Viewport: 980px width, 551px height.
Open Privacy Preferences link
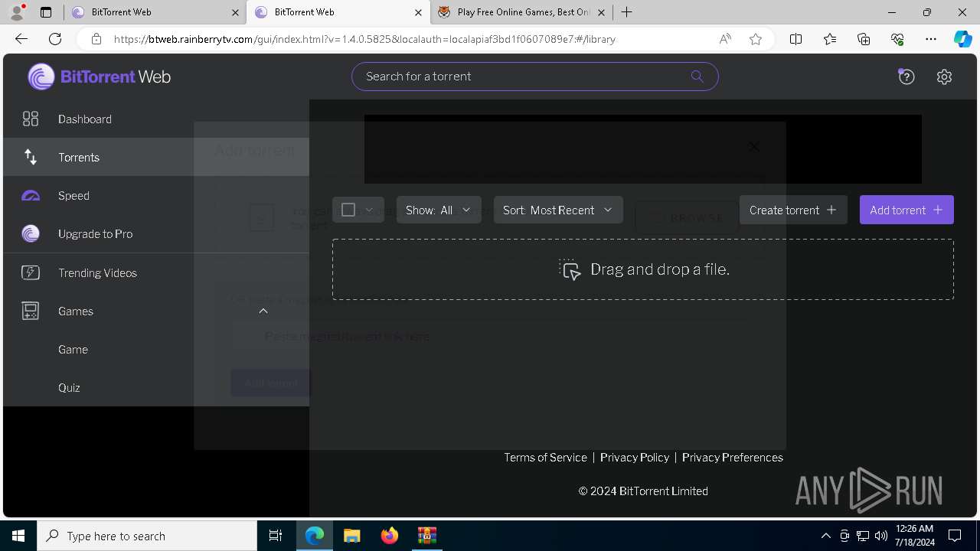733,457
